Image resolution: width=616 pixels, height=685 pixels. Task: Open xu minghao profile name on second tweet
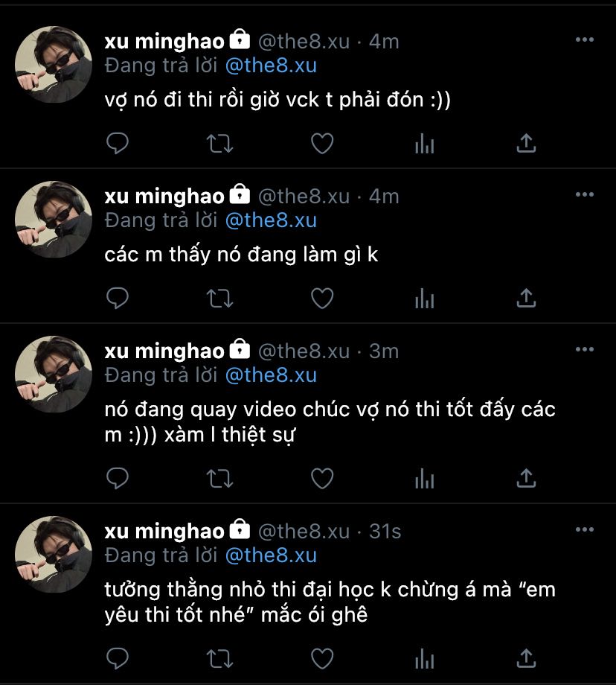coord(164,196)
